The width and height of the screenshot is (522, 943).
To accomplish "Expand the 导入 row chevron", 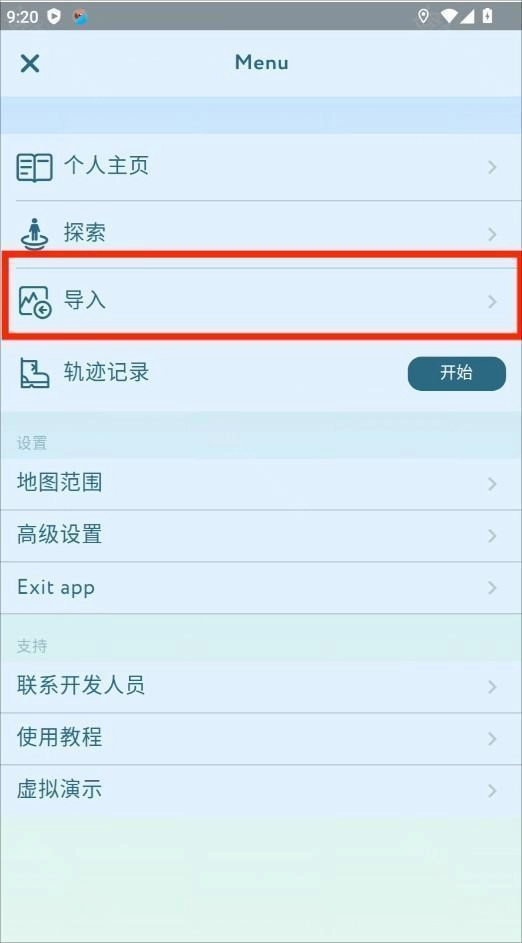I will click(x=492, y=301).
